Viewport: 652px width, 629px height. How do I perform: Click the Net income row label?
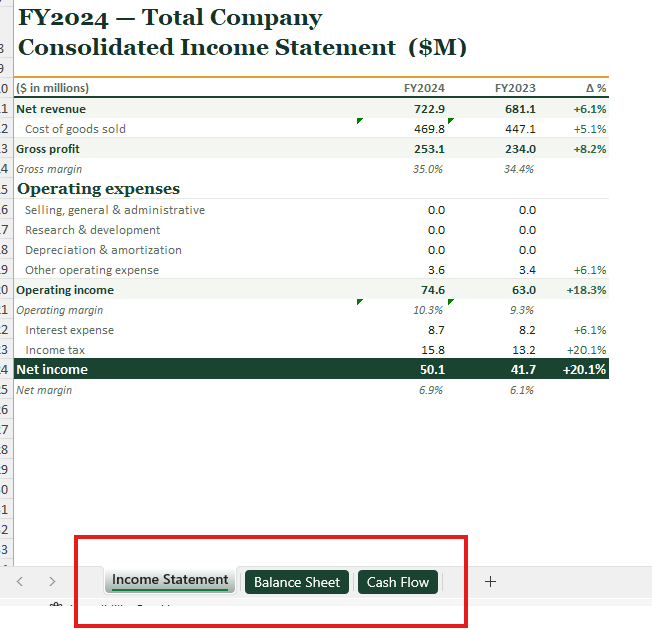[x=52, y=369]
